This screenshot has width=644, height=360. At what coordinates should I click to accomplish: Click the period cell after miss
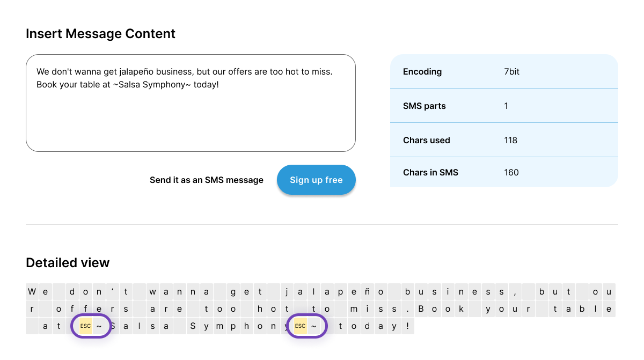click(408, 309)
